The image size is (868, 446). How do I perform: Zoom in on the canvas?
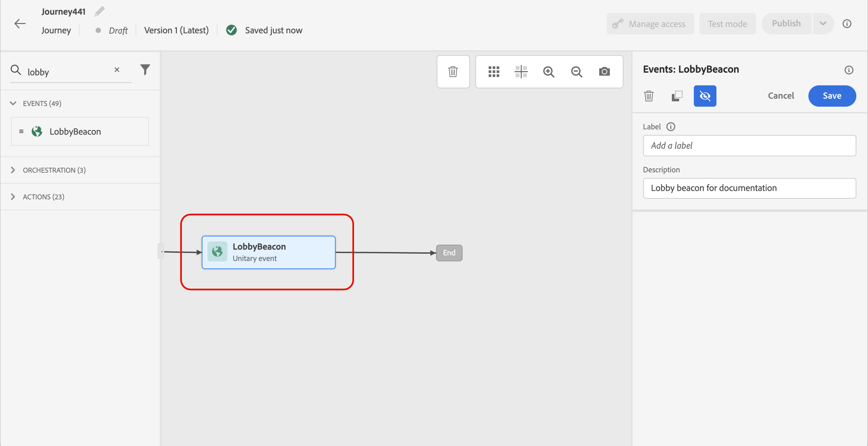click(x=549, y=72)
